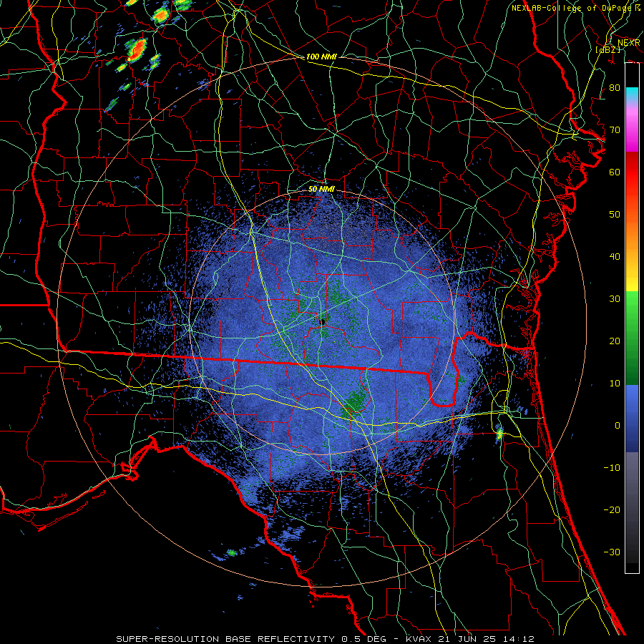Click the NEXR label at top right
The height and width of the screenshot is (644, 644).
coord(629,43)
